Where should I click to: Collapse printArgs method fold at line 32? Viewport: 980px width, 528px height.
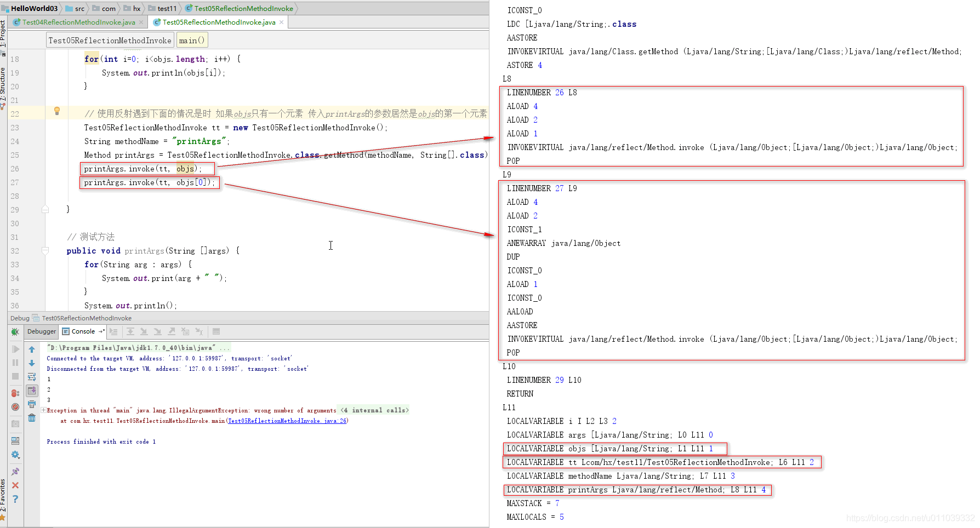coord(45,251)
